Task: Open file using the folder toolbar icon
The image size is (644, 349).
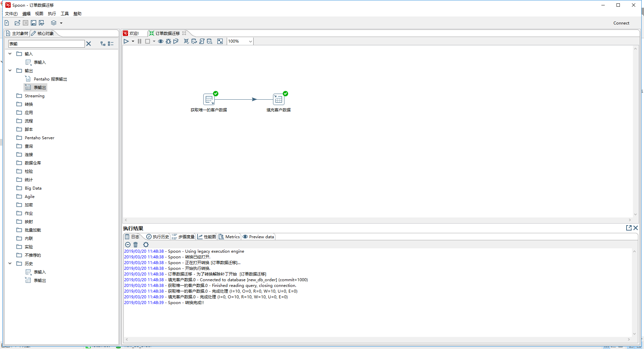Action: (x=17, y=23)
